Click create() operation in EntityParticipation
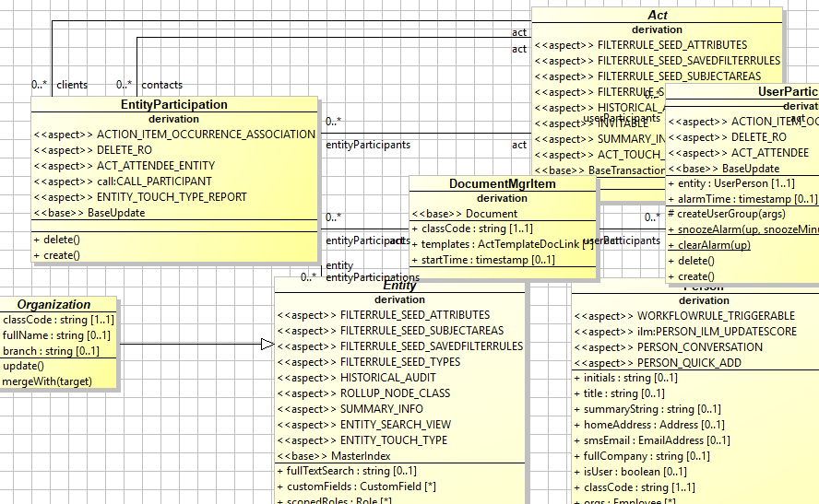 coord(62,255)
